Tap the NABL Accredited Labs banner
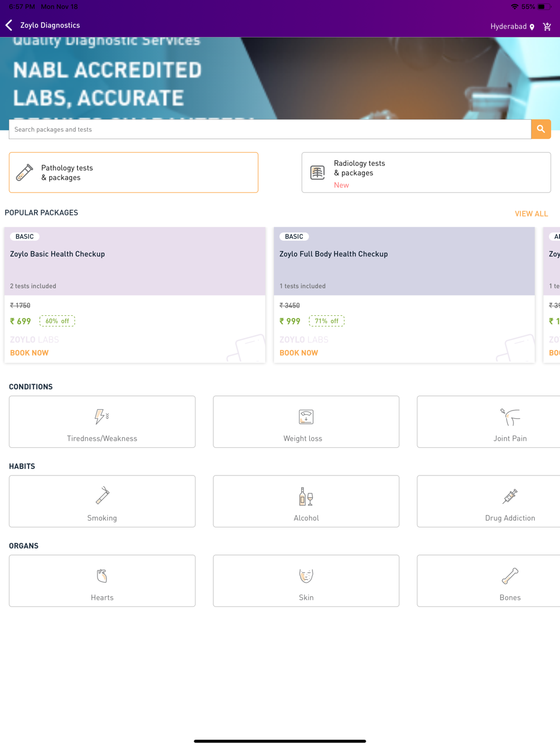 pos(280,78)
